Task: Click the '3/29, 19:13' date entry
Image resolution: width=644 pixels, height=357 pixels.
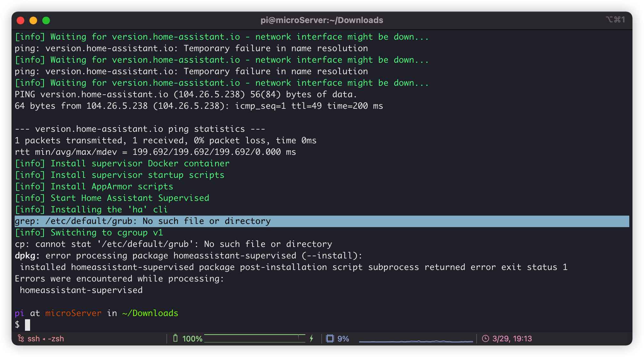Action: coord(512,338)
